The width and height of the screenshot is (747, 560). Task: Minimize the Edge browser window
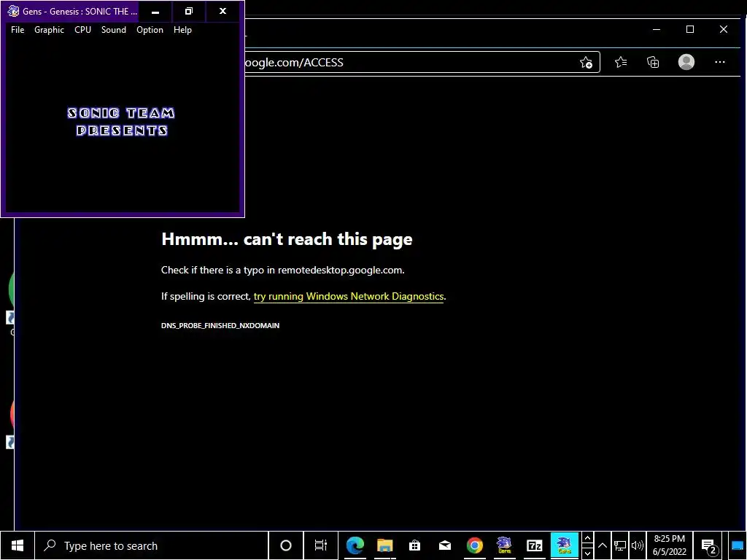(x=657, y=29)
